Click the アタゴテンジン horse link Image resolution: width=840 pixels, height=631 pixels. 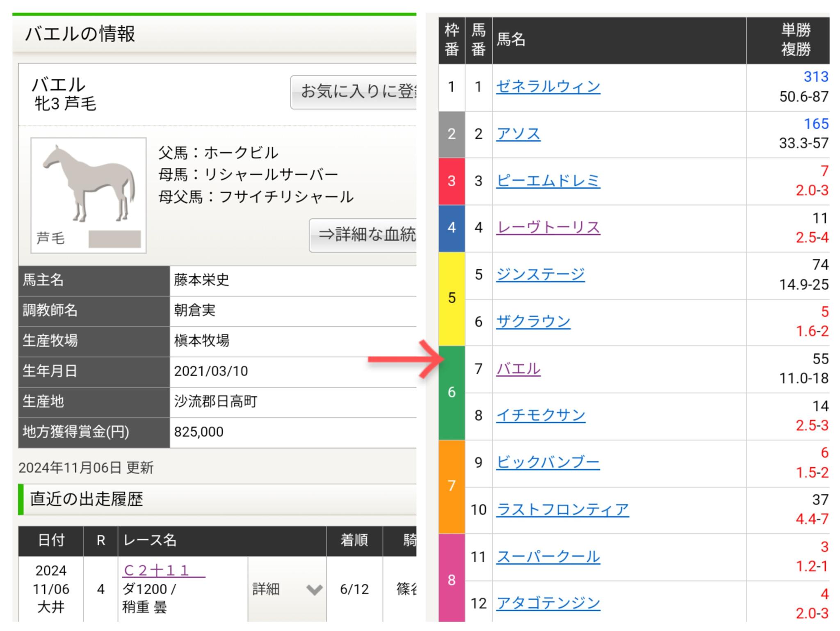point(548,604)
